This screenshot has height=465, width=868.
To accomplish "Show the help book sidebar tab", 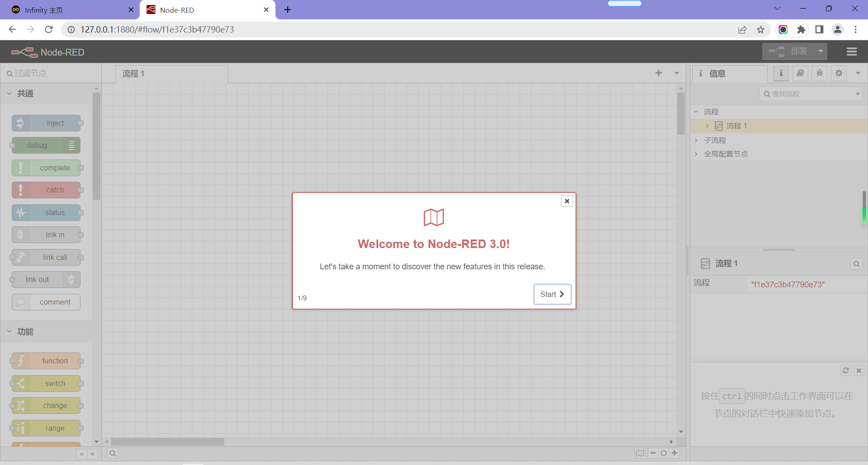I will [800, 73].
